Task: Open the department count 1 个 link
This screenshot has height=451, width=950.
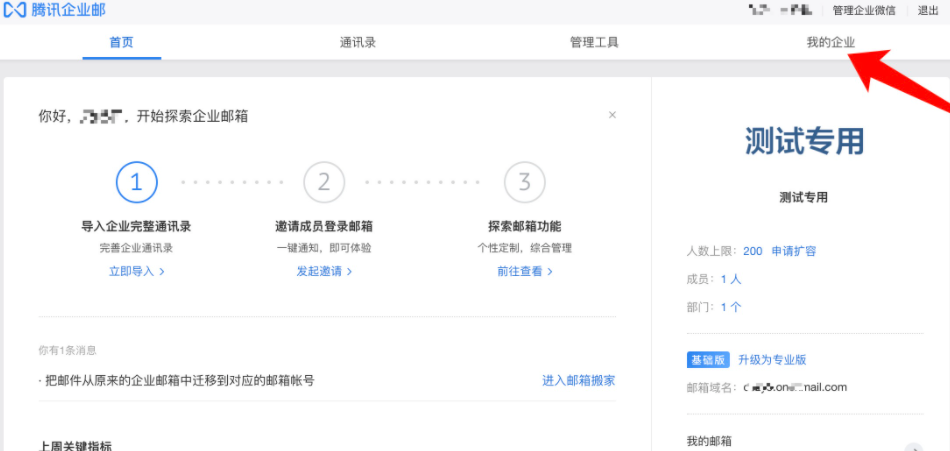Action: click(x=731, y=307)
